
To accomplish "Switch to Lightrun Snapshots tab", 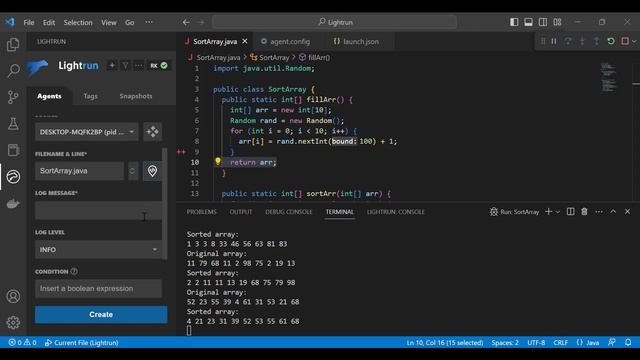I will (136, 96).
